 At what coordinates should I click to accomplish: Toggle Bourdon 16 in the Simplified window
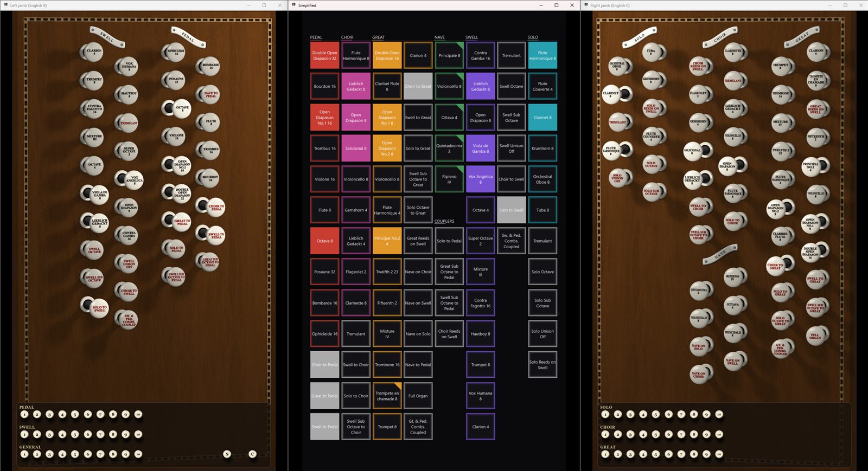tap(324, 86)
